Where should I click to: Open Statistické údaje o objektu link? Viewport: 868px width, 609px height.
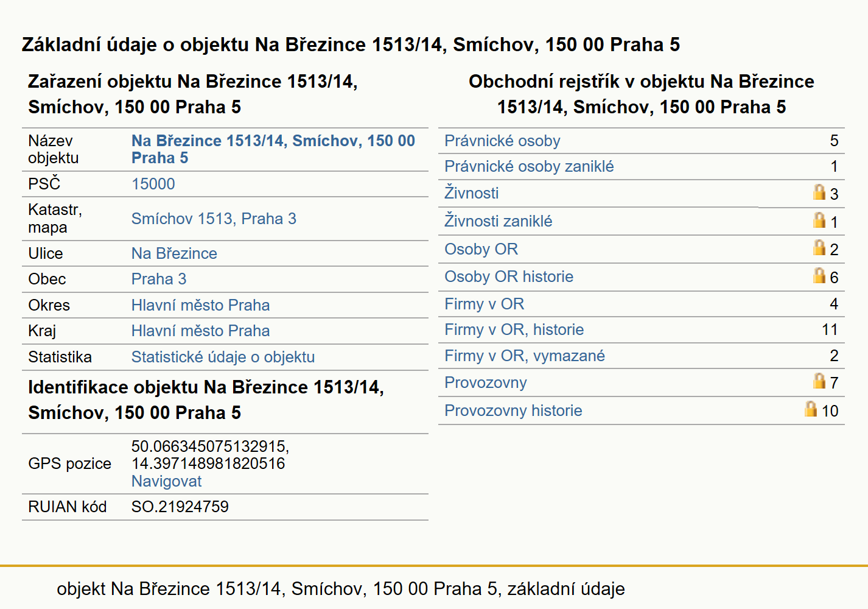(223, 357)
